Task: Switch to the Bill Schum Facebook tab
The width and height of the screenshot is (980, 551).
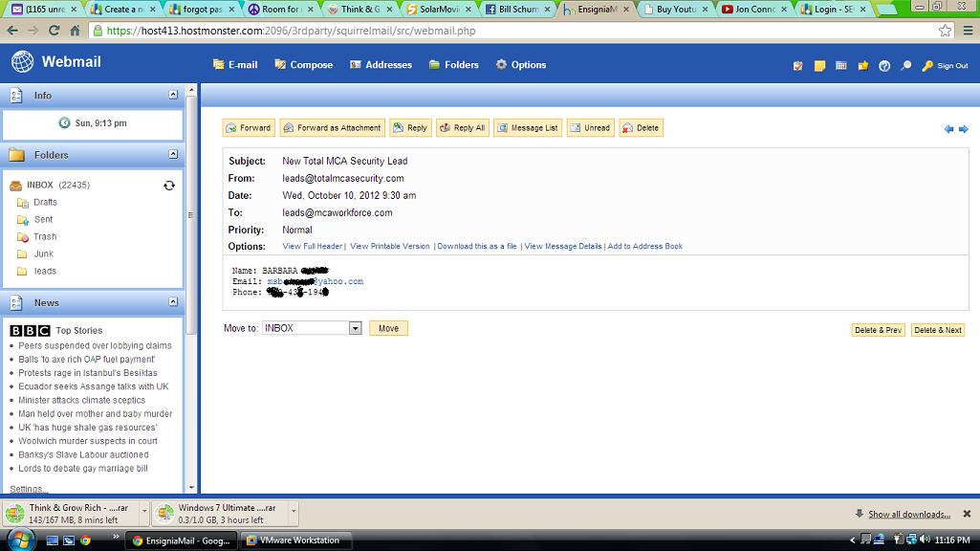Action: pyautogui.click(x=519, y=10)
